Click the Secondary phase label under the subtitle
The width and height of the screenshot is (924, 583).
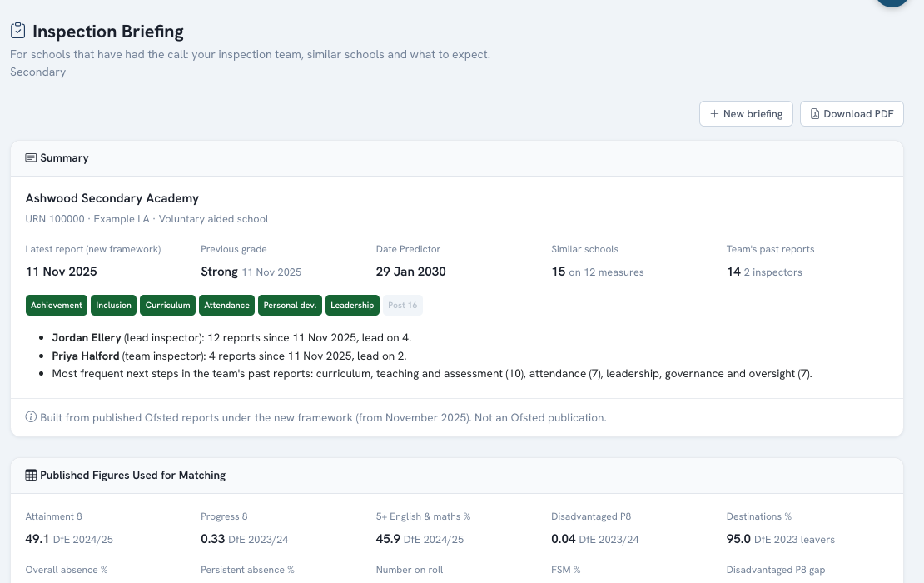(37, 72)
